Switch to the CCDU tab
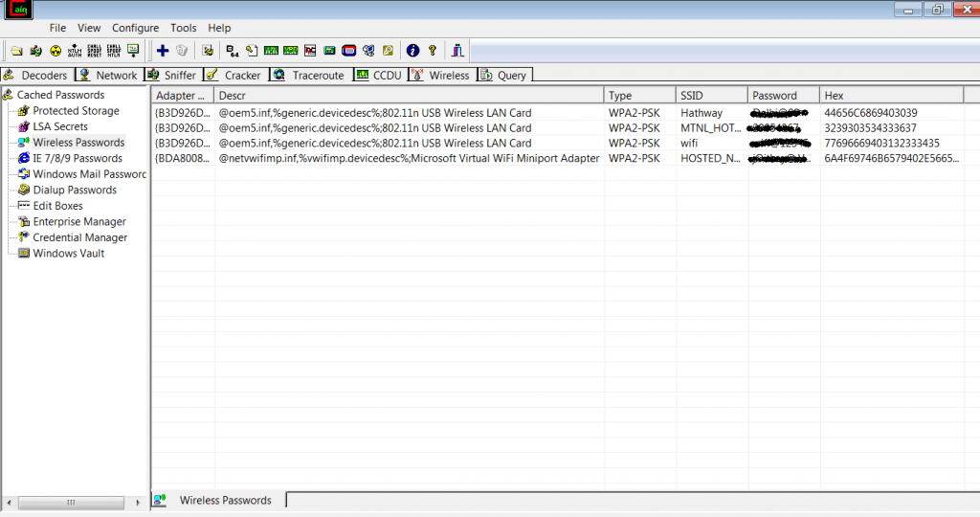 pos(380,75)
